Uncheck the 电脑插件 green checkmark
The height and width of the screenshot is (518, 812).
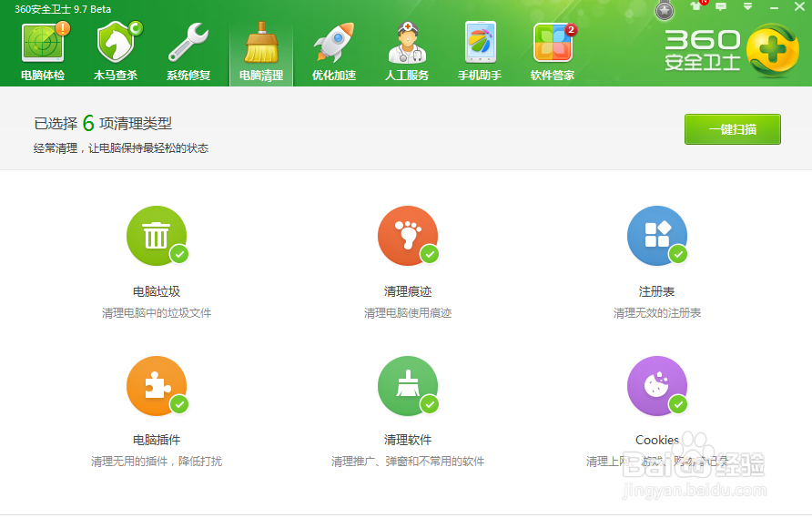[179, 404]
